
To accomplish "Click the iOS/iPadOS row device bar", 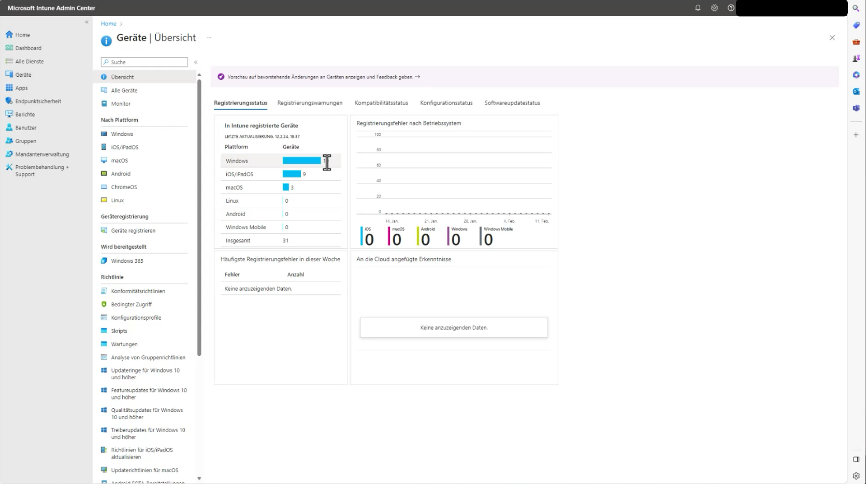I will pyautogui.click(x=292, y=174).
